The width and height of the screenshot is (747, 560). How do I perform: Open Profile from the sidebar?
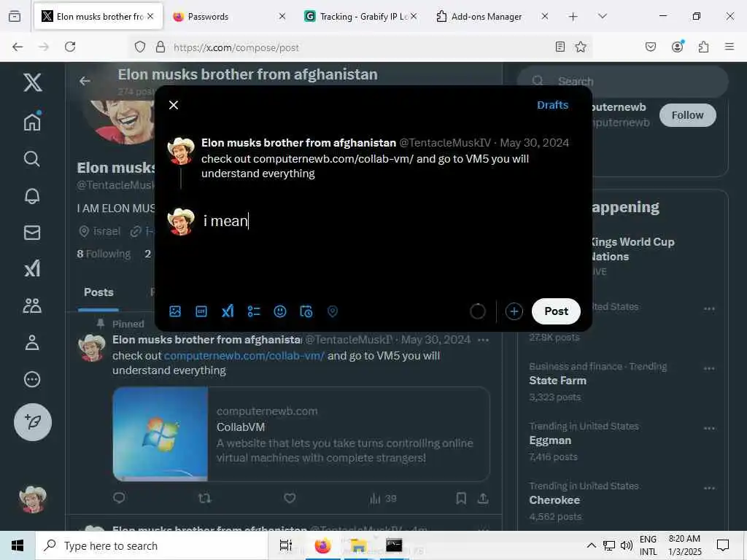(x=32, y=343)
